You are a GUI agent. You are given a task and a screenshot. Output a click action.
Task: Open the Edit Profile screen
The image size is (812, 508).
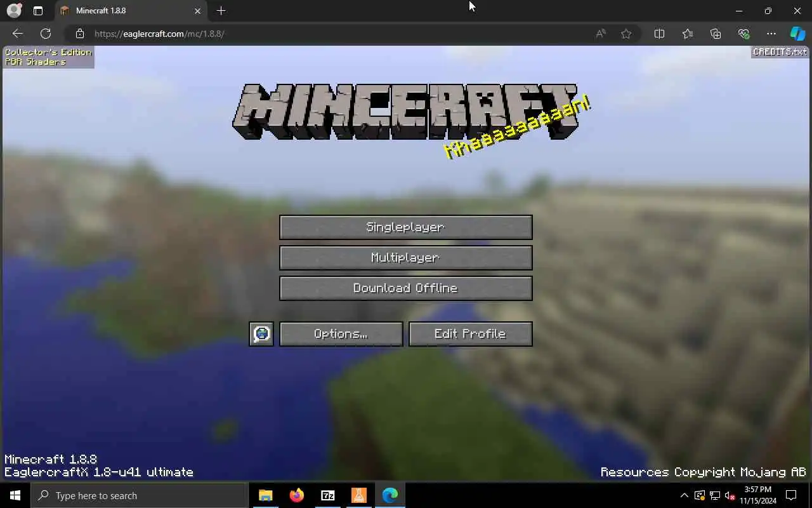pos(470,334)
